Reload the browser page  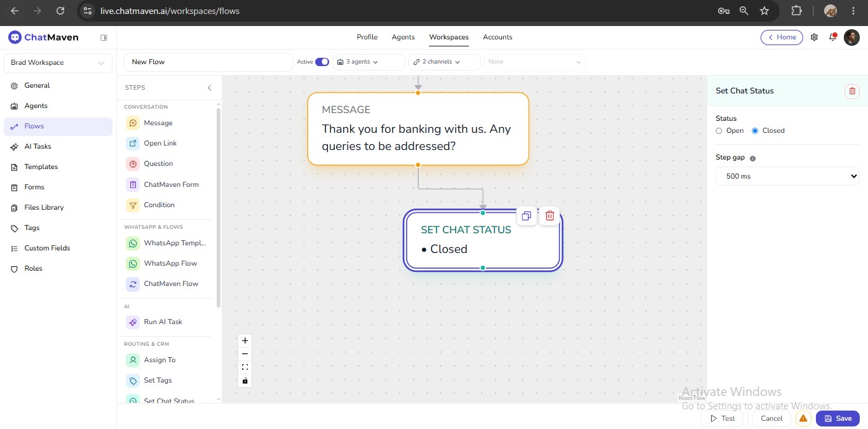(60, 11)
